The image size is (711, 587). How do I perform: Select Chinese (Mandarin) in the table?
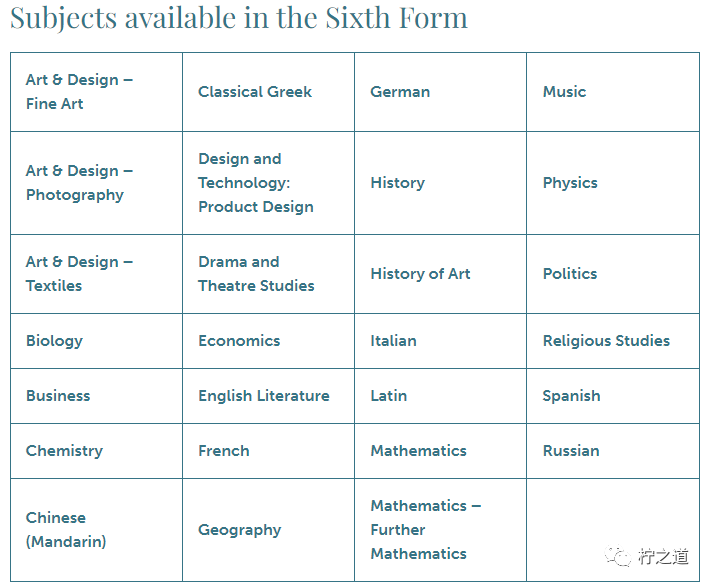(x=66, y=530)
